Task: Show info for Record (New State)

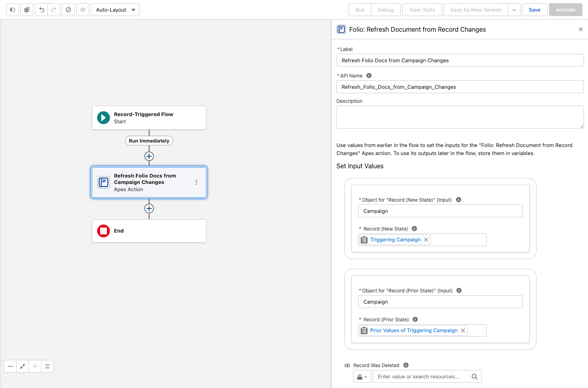Action: [414, 229]
